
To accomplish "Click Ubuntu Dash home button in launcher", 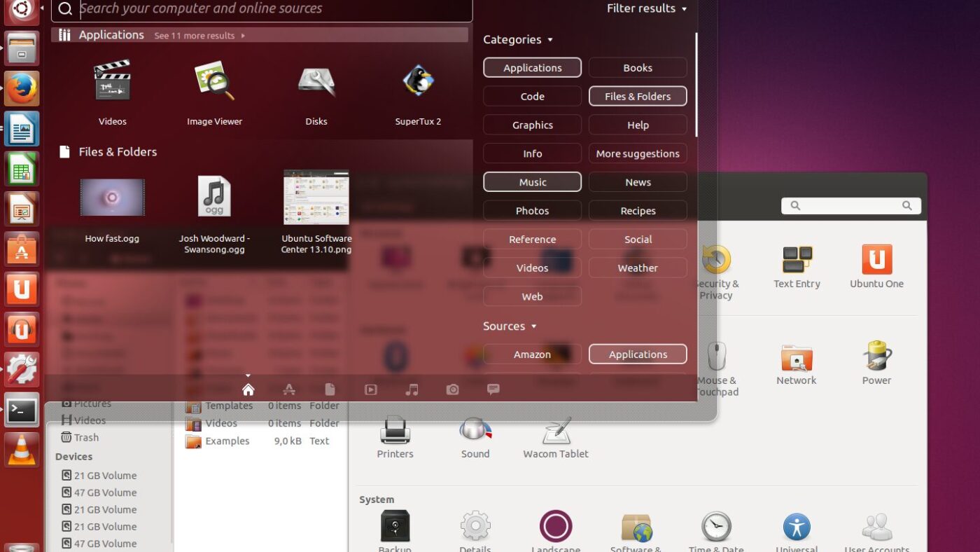I will coord(22,10).
